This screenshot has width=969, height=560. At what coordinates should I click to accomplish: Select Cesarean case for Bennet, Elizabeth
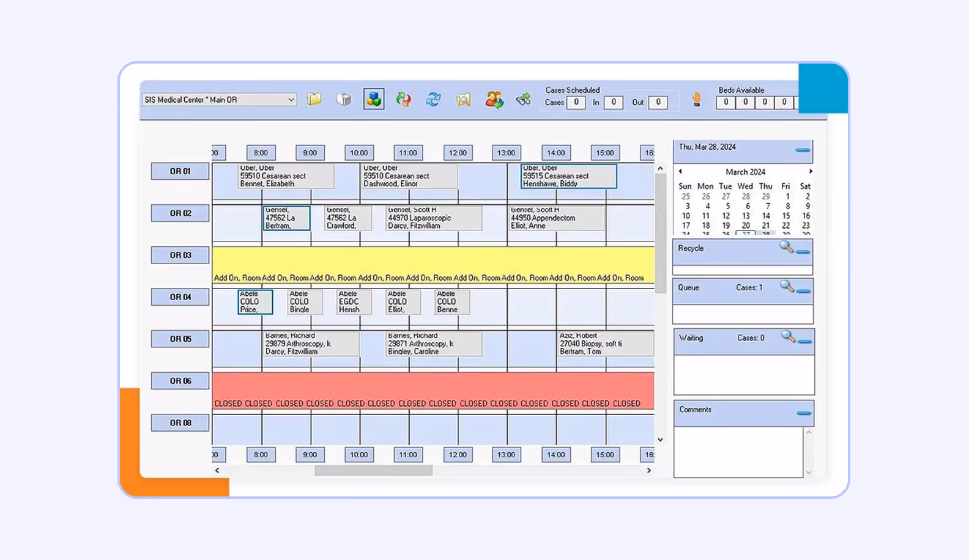(286, 176)
